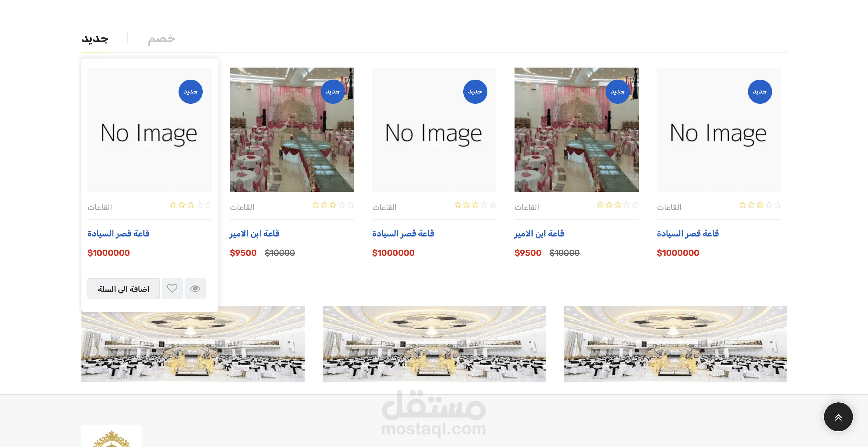The width and height of the screenshot is (868, 447).
Task: Open the pink hall photo in the fourth card
Action: click(576, 130)
